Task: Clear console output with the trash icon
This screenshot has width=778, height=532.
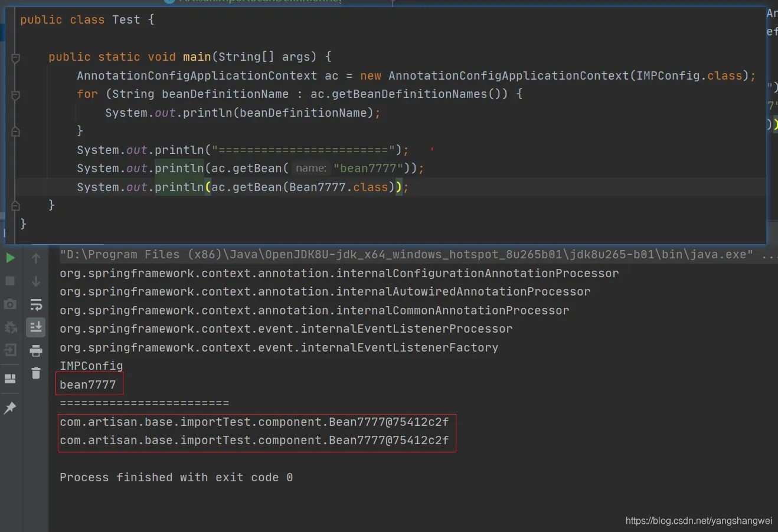Action: click(36, 373)
